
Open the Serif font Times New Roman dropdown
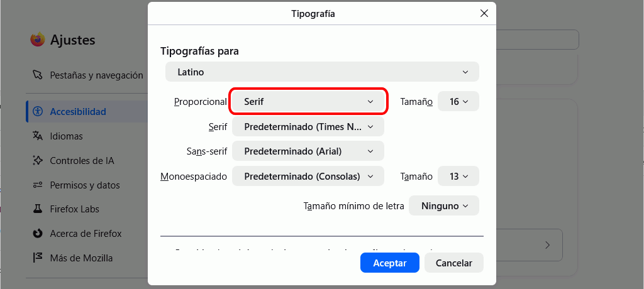[308, 126]
